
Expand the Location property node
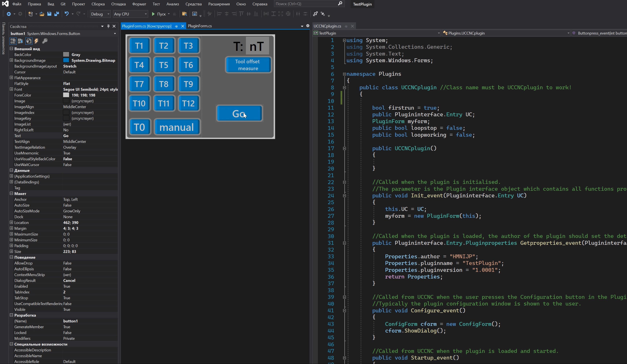click(x=11, y=222)
